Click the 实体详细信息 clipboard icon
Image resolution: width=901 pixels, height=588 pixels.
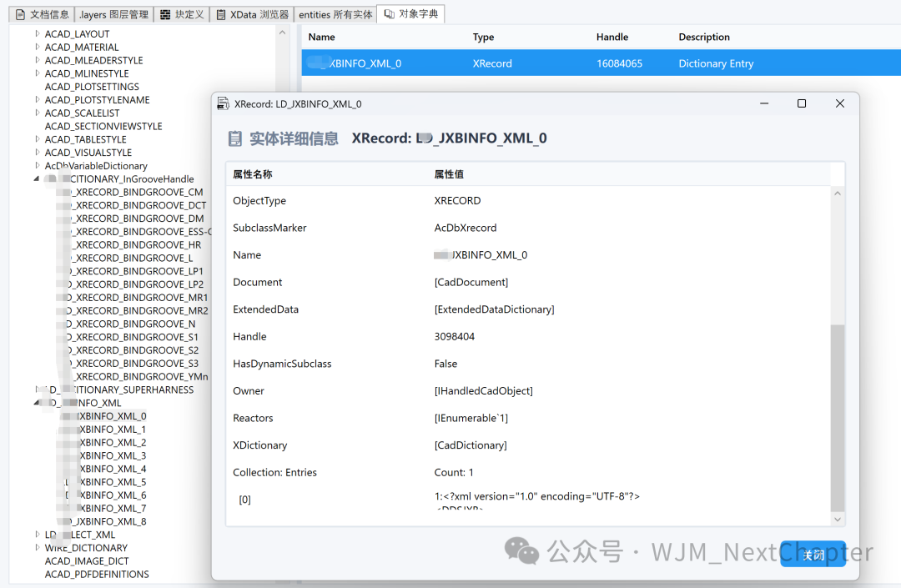[234, 138]
